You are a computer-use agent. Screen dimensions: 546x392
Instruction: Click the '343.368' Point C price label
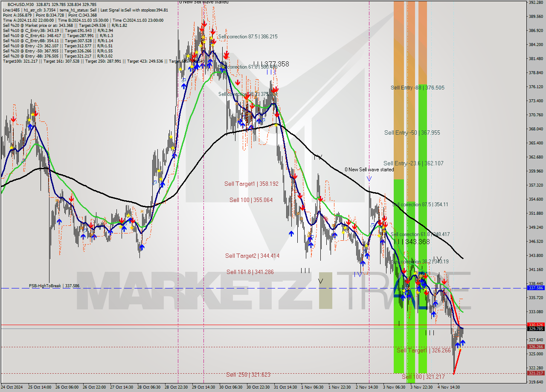pos(417,242)
